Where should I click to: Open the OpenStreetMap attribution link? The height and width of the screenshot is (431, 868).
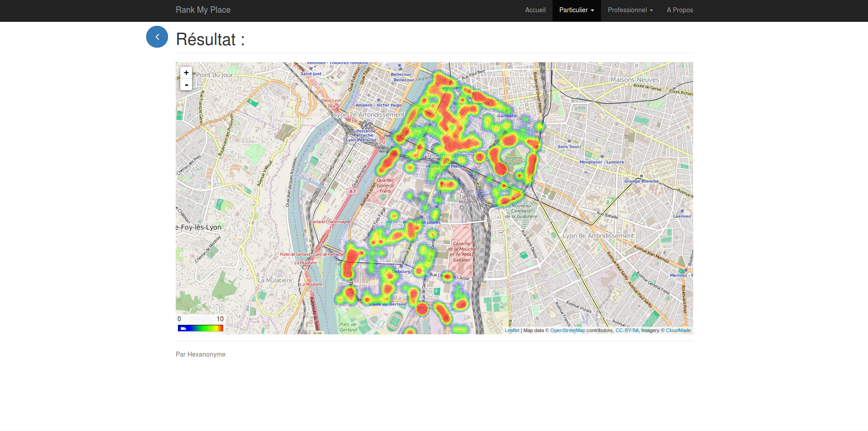567,330
